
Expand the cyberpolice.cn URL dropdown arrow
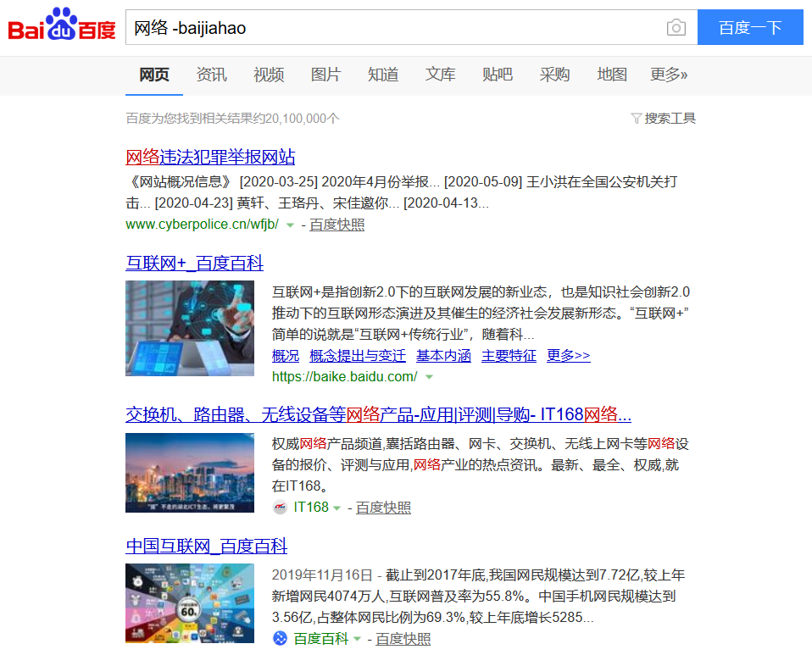290,225
